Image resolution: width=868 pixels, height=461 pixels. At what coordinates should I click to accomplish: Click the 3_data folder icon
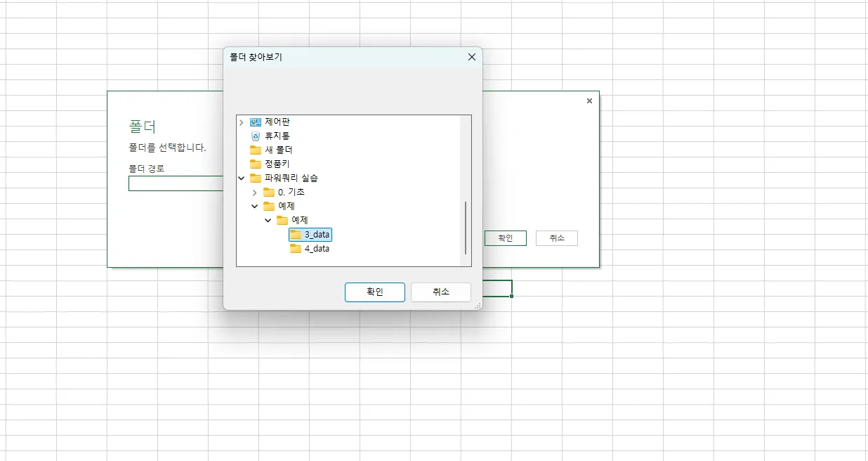294,235
